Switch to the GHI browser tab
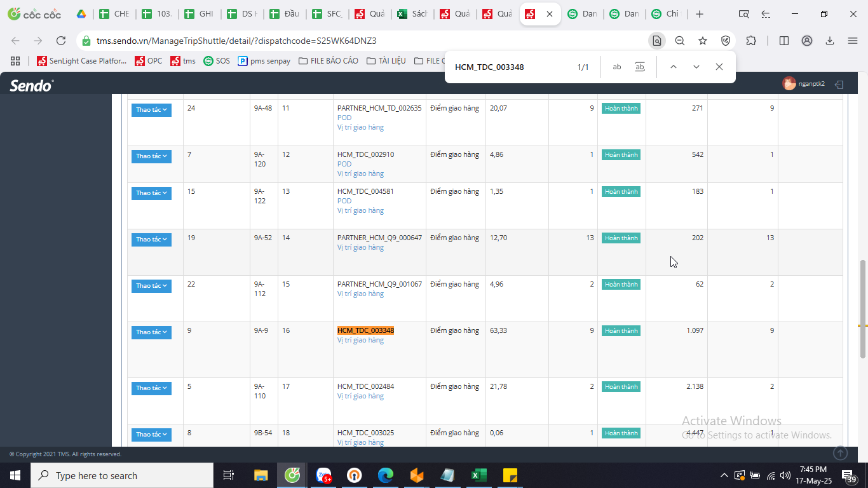Image resolution: width=868 pixels, height=488 pixels. tap(199, 14)
